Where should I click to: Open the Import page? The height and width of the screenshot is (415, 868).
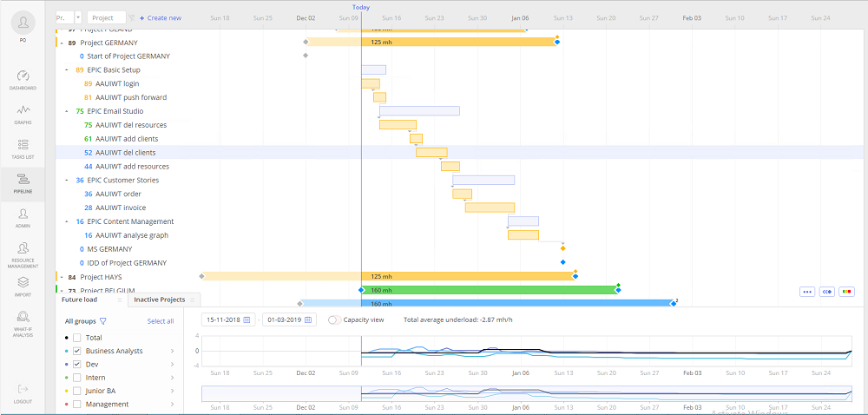point(23,287)
